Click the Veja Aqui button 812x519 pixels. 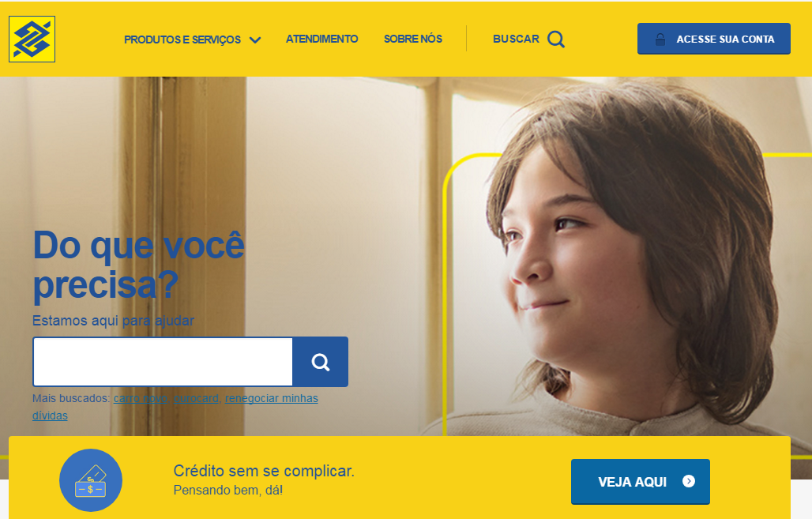(640, 482)
